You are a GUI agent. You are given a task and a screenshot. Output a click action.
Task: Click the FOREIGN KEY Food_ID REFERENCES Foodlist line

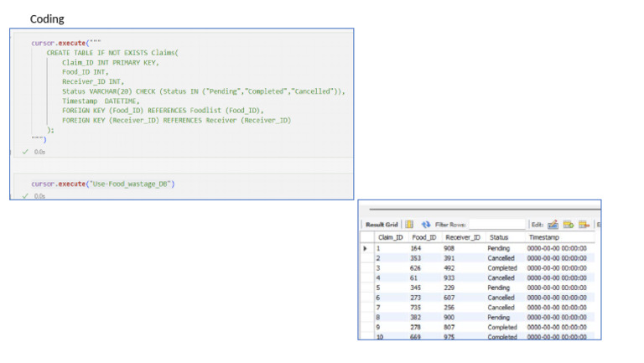(163, 111)
